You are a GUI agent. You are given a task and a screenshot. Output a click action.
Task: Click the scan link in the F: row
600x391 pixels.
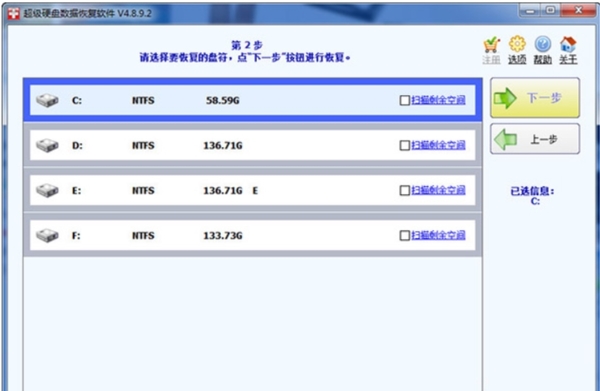[439, 235]
